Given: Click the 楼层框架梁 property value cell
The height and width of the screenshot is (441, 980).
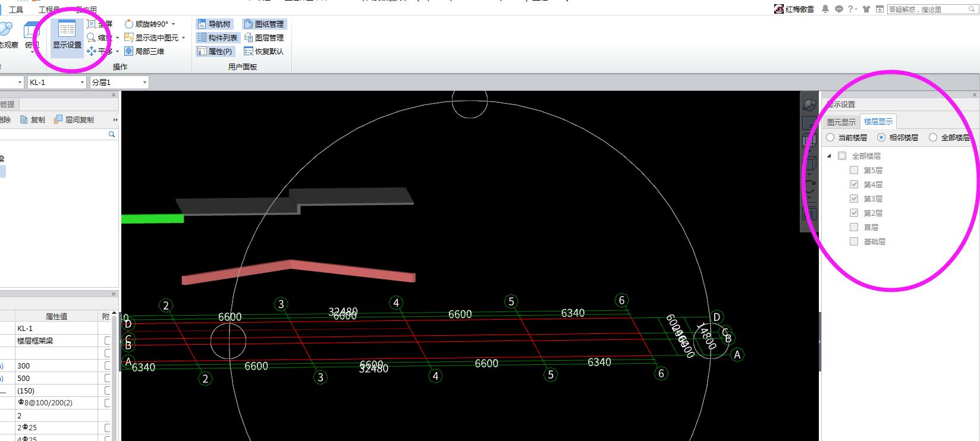Looking at the screenshot, I should pyautogui.click(x=56, y=341).
